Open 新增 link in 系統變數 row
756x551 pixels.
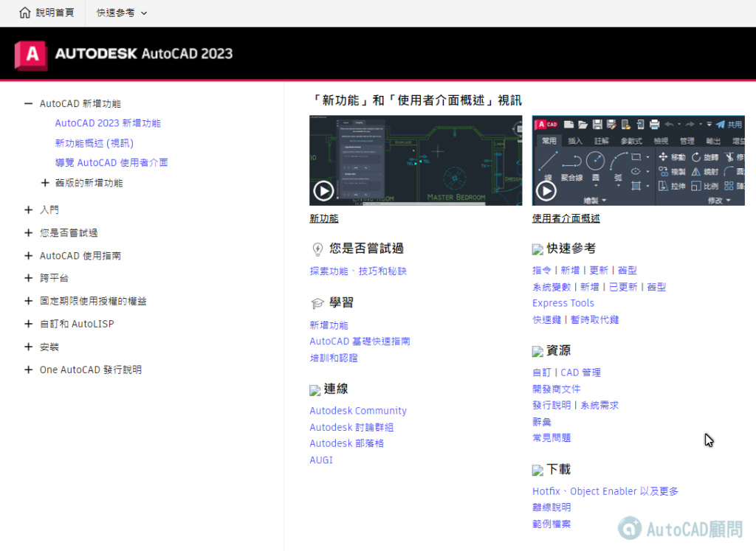pos(590,287)
